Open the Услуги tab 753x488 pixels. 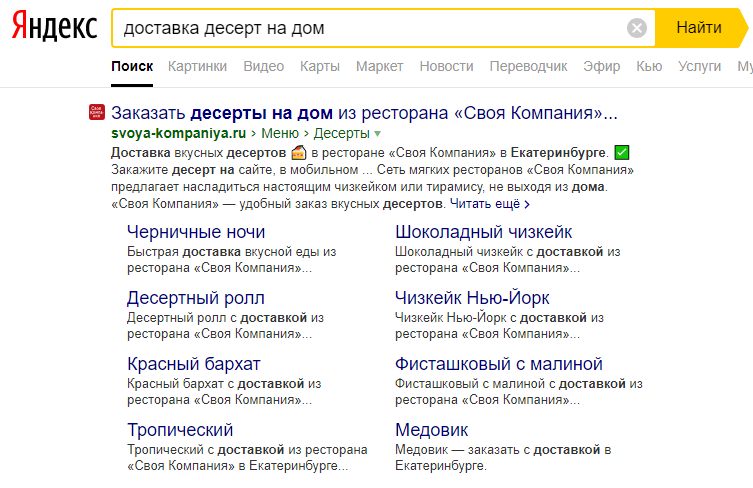699,66
